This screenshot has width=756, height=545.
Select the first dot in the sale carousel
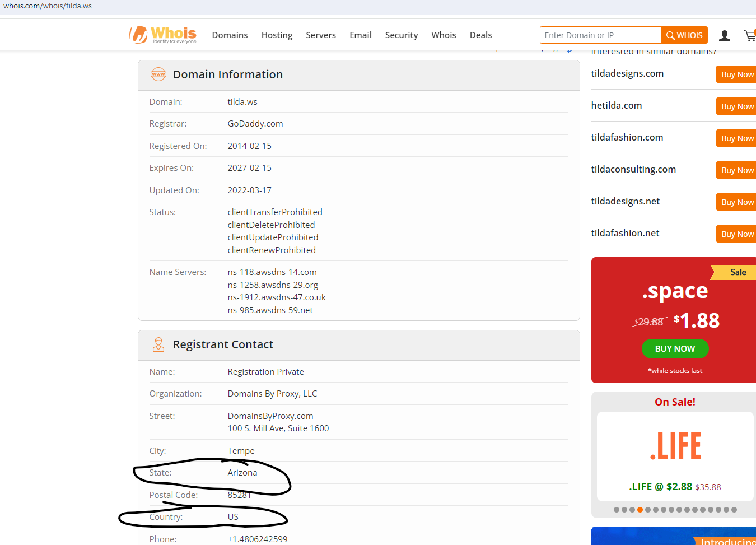tap(617, 510)
